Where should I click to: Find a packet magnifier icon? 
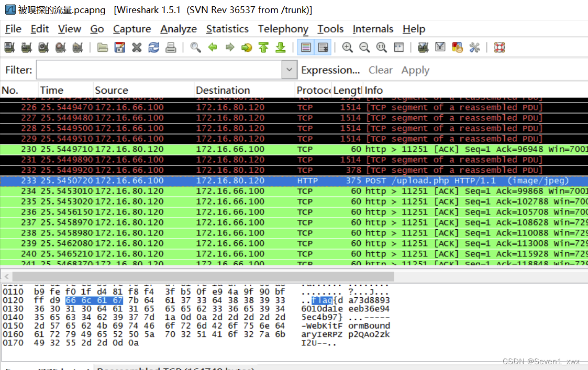point(195,47)
